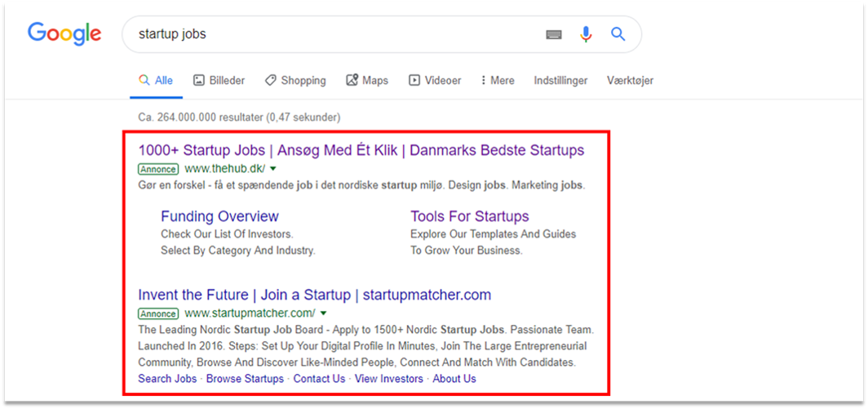Screen dimensions: 868x409
Task: Switch to the Shopping tab
Action: click(295, 80)
